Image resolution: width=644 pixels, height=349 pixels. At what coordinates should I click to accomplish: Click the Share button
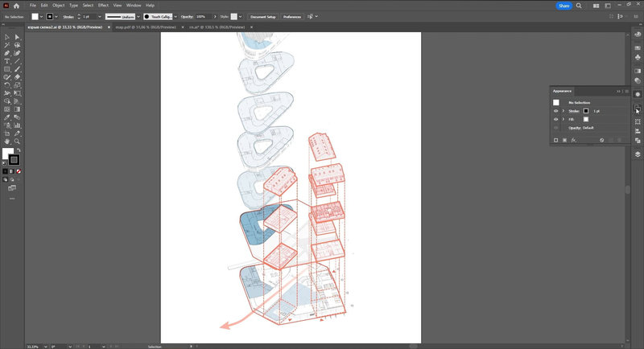coord(564,6)
